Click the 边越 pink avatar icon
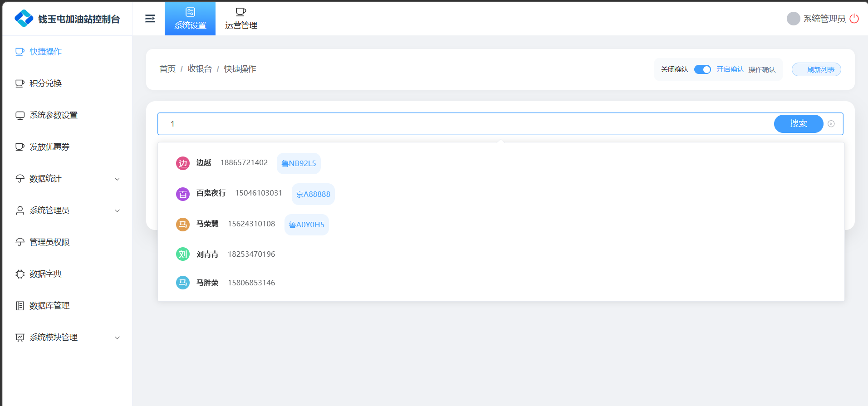Viewport: 868px width, 406px height. pyautogui.click(x=182, y=163)
